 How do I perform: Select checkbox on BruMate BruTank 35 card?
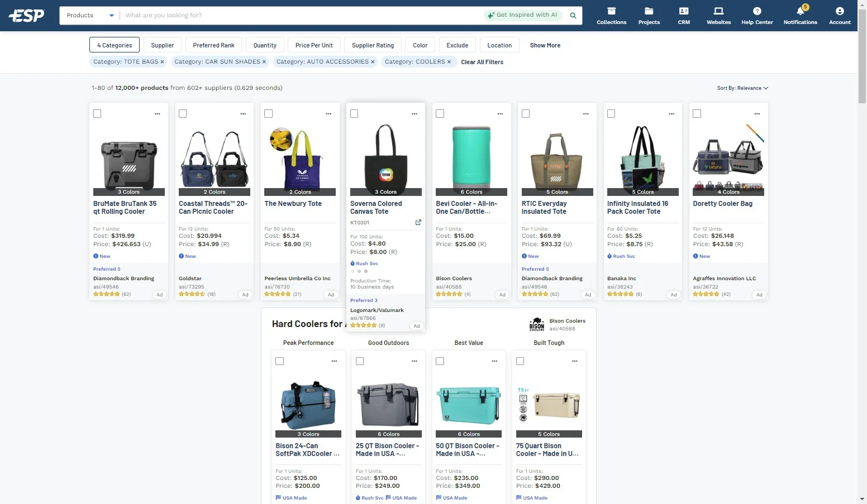[97, 113]
